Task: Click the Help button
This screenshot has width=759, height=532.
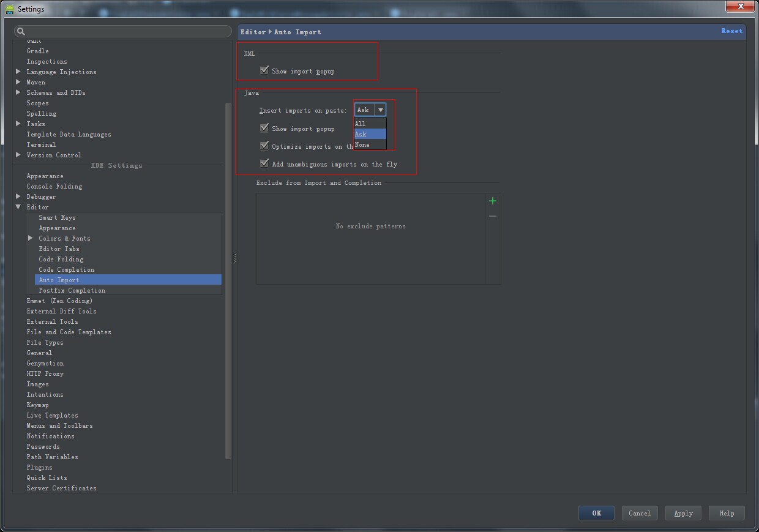Action: [x=726, y=513]
